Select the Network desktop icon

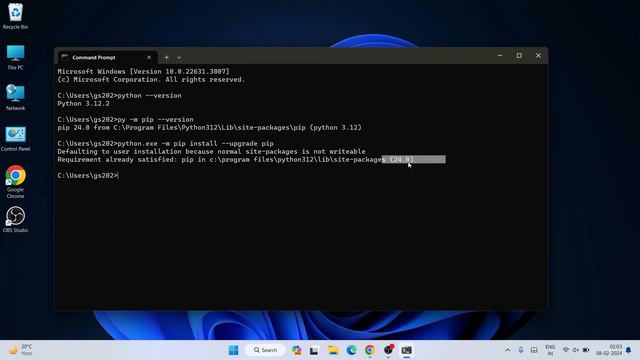pos(15,98)
